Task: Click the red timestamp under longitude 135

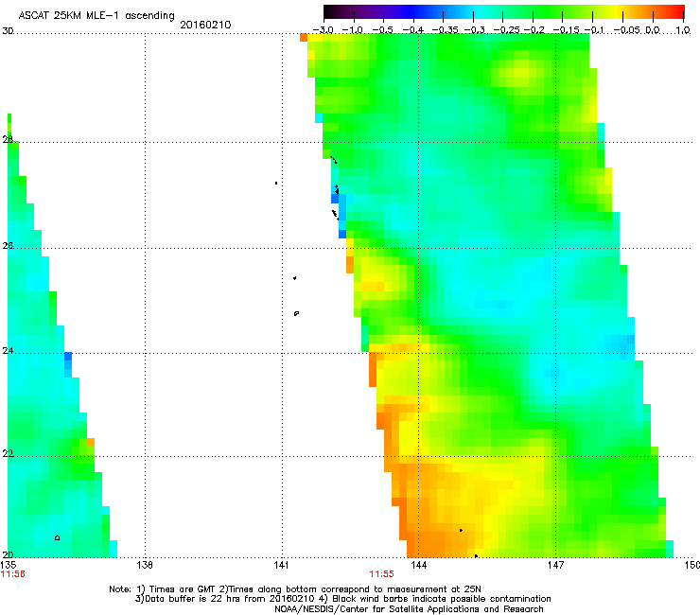Action: tap(12, 574)
